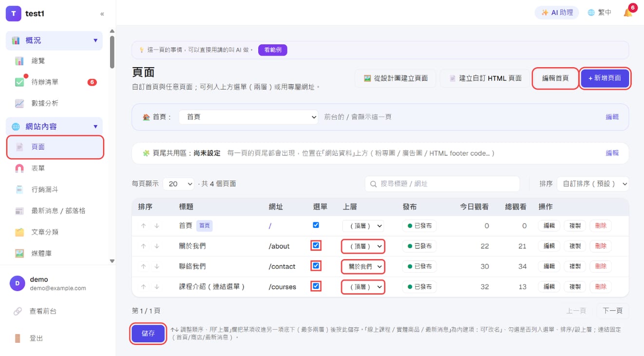Click the sidebar vertical scrollbar
Viewport: 644px width, 356px height.
coord(112,51)
